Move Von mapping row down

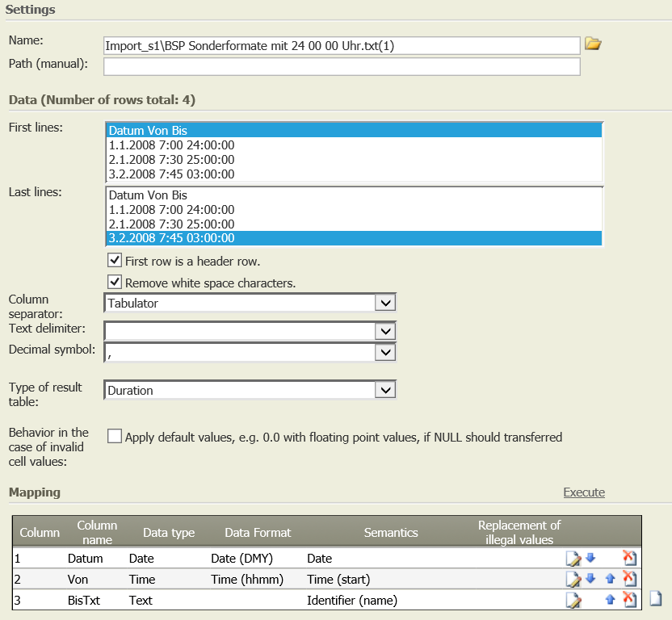tap(590, 579)
